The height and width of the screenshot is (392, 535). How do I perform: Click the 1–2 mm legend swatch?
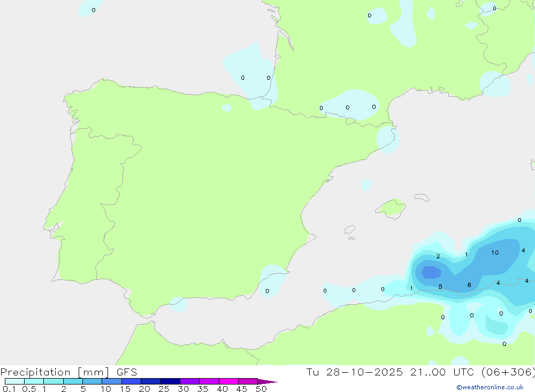(x=53, y=381)
